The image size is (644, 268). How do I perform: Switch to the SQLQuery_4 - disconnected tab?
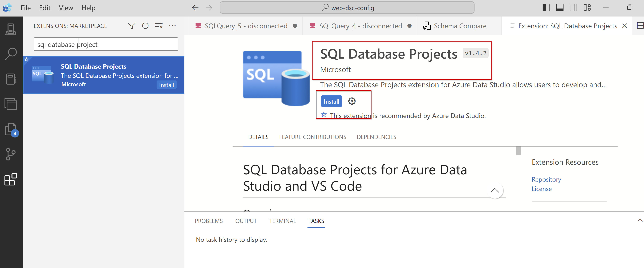click(x=360, y=26)
